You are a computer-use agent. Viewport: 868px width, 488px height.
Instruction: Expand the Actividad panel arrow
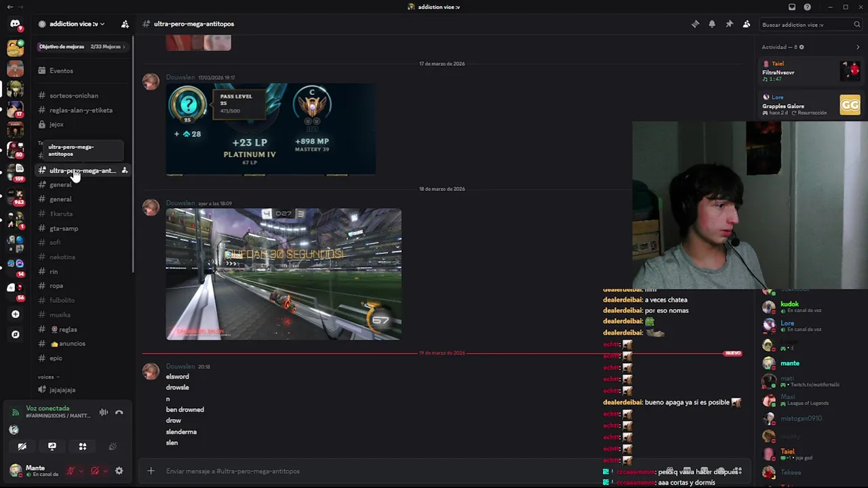click(x=858, y=47)
